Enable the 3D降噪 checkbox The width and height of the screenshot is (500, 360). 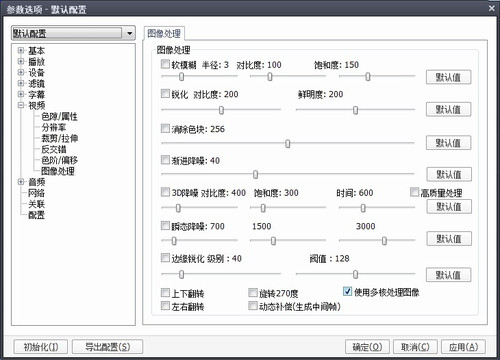click(x=165, y=192)
